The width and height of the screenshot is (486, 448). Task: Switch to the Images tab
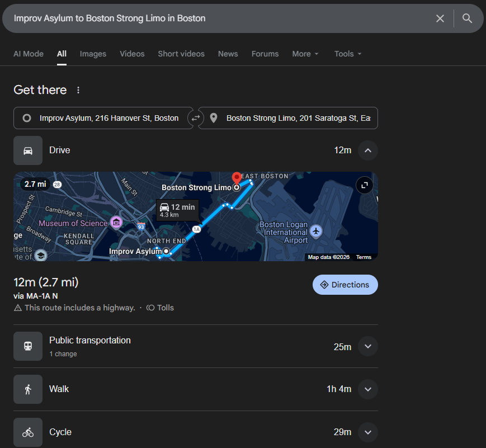point(93,54)
